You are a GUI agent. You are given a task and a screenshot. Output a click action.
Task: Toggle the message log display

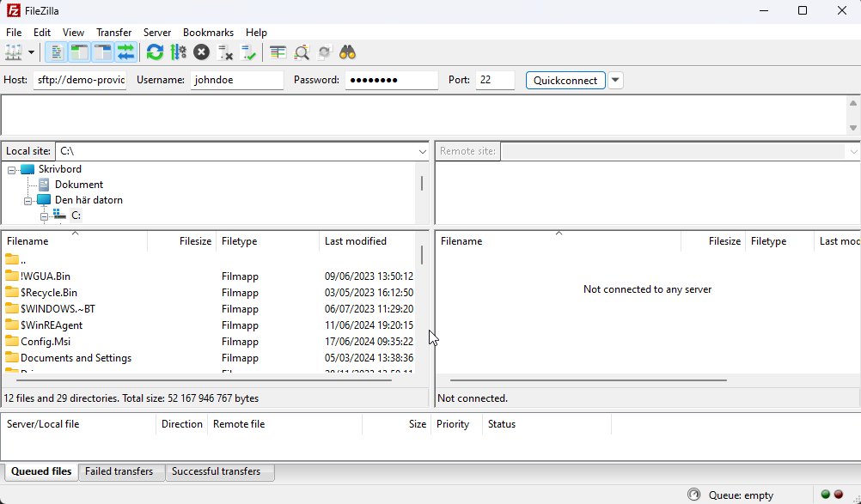56,52
